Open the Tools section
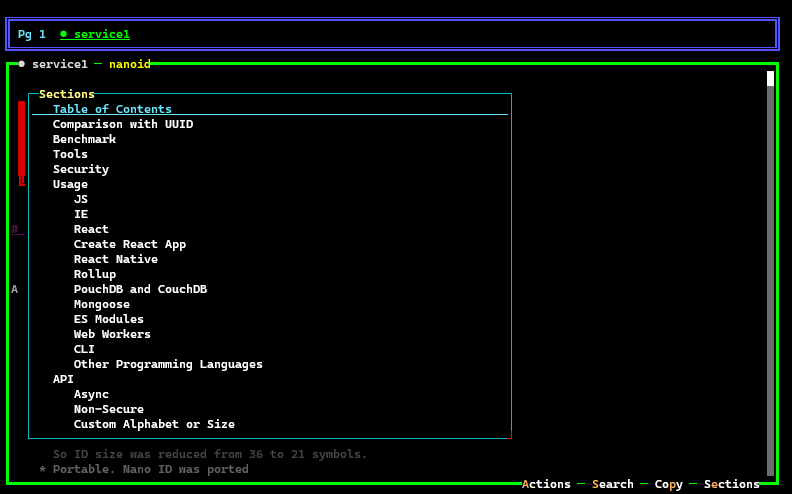The height and width of the screenshot is (494, 792). (70, 154)
